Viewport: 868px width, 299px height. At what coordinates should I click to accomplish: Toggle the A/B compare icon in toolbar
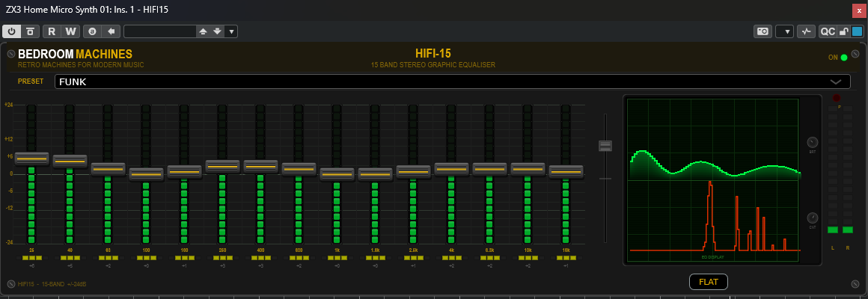30,31
